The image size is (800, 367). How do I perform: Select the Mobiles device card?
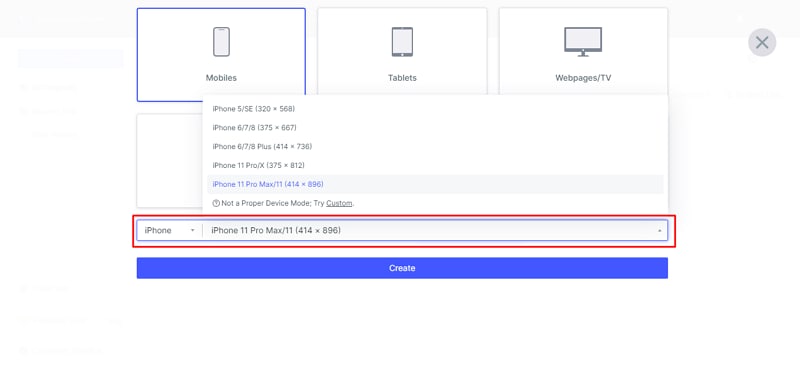(221, 55)
